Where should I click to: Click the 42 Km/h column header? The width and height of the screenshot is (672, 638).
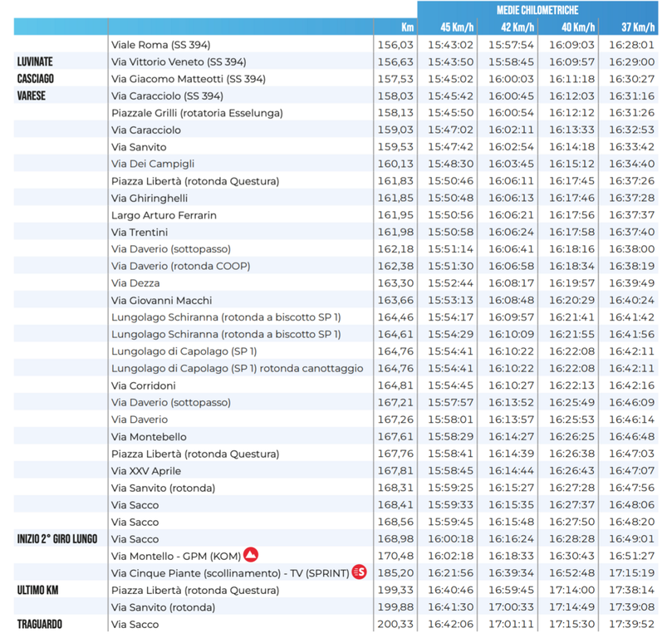(x=510, y=27)
